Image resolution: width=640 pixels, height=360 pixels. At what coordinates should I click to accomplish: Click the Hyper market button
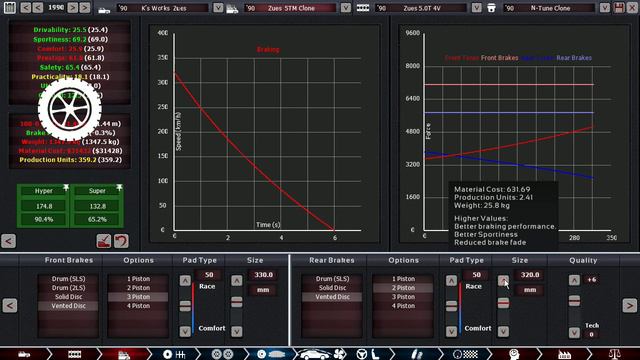(x=43, y=191)
